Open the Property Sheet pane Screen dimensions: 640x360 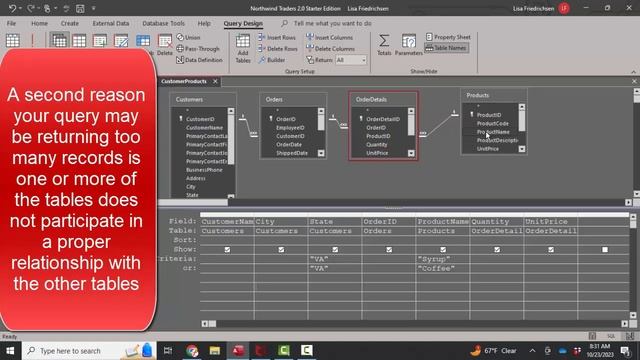click(x=448, y=37)
